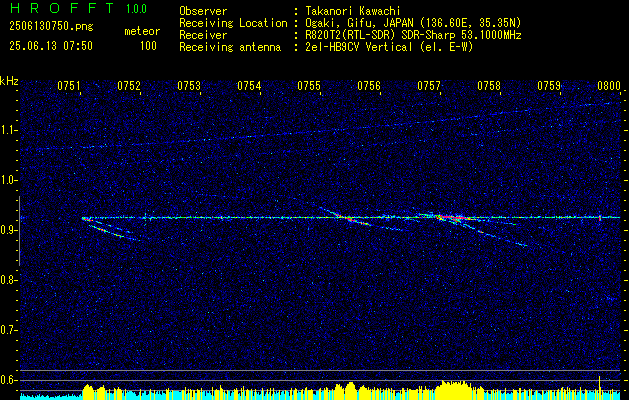This screenshot has width=629, height=400.
Task: Click the kHz axis unit label
Action: [x=9, y=81]
